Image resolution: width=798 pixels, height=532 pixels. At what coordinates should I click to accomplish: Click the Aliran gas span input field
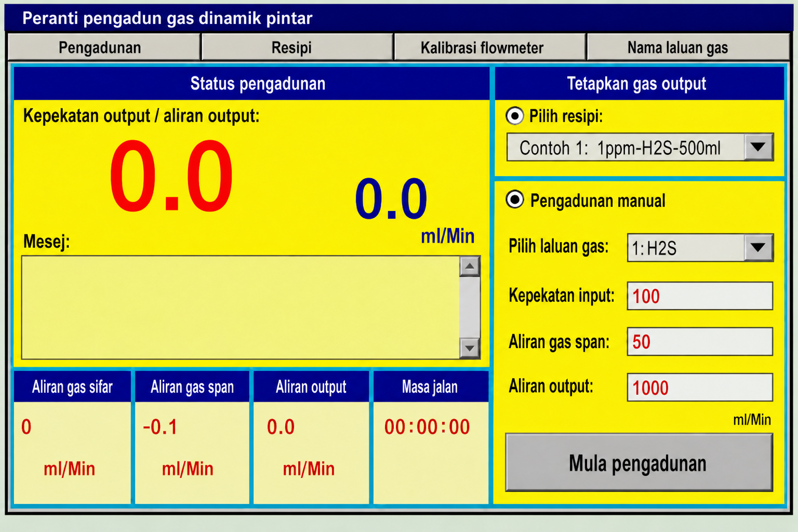[700, 341]
